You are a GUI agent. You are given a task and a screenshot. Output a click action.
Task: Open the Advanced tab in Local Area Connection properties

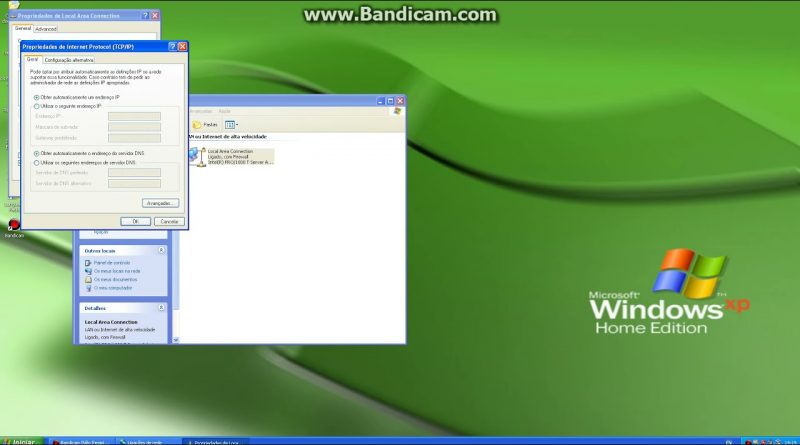tap(46, 29)
